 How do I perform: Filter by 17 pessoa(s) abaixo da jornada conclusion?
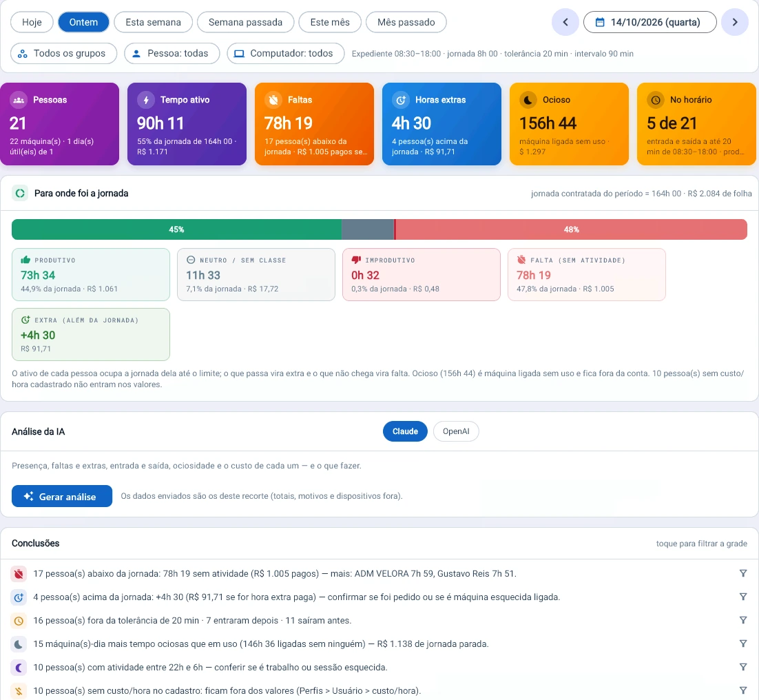click(379, 573)
